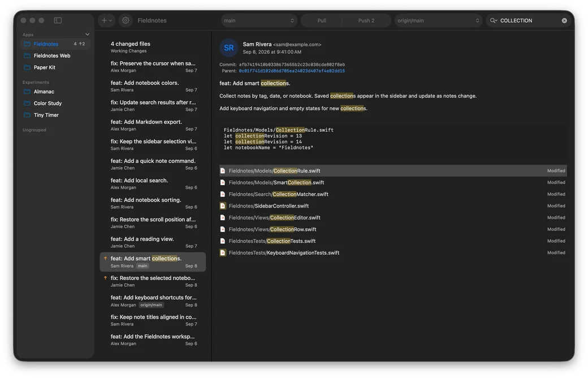Click the Experiments section header
Screen dimensions: 588x378
click(x=36, y=82)
